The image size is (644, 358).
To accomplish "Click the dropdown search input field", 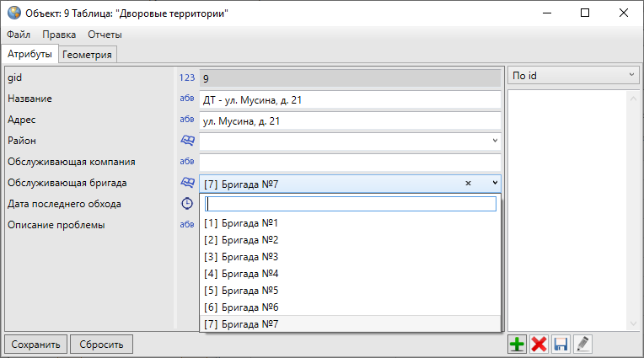I will coord(351,204).
